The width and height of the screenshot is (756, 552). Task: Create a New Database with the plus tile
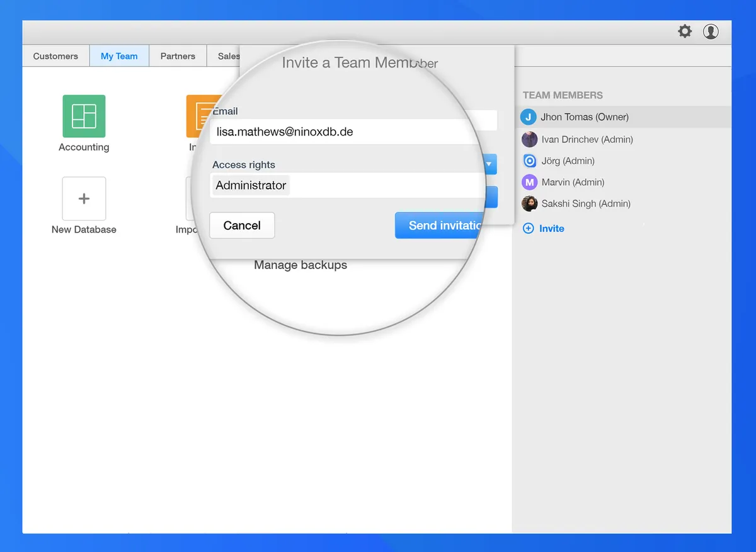[x=84, y=198]
